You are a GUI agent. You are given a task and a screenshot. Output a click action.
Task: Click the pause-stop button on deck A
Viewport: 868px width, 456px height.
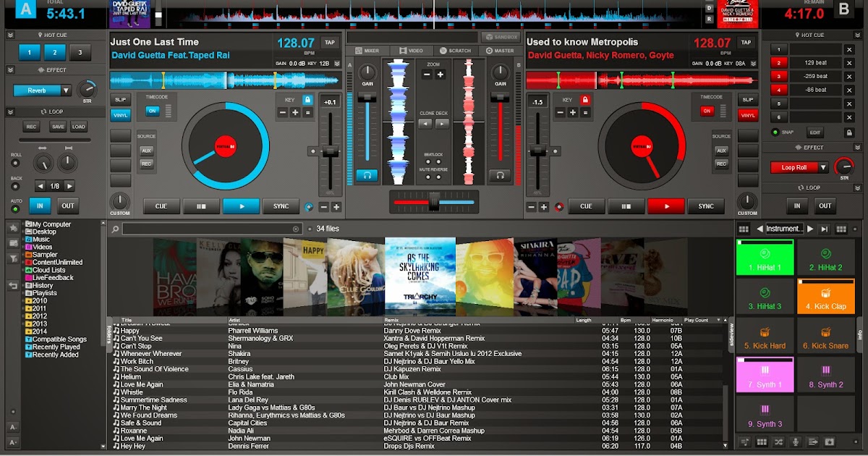(201, 206)
